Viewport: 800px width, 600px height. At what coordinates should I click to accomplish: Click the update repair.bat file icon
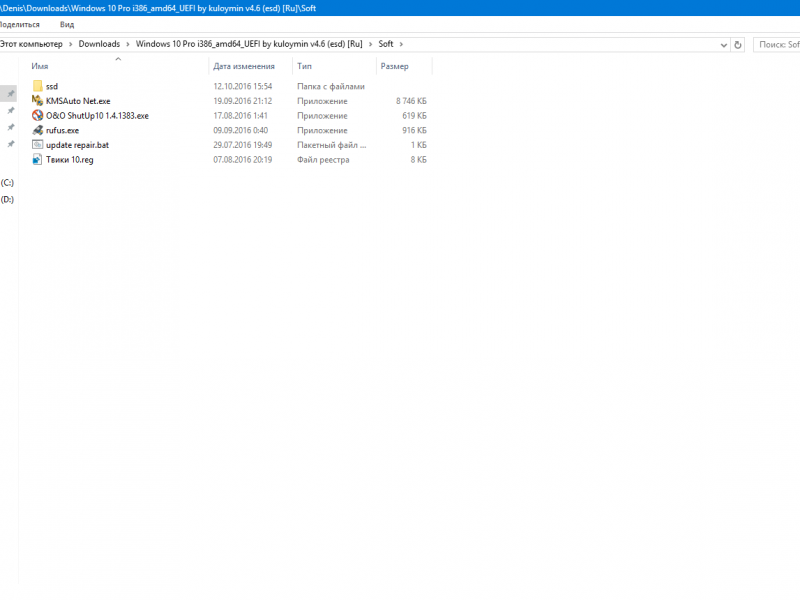click(37, 145)
